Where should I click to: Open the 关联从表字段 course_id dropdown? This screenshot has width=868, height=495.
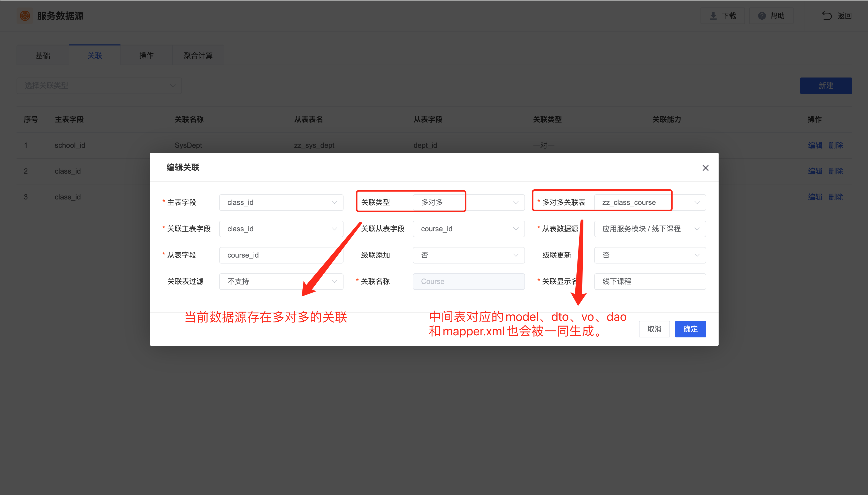[469, 229]
